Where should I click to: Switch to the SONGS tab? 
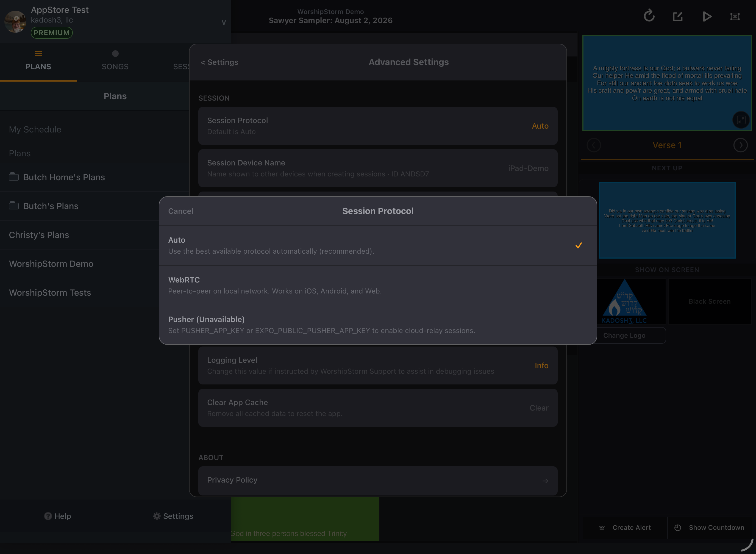point(115,62)
